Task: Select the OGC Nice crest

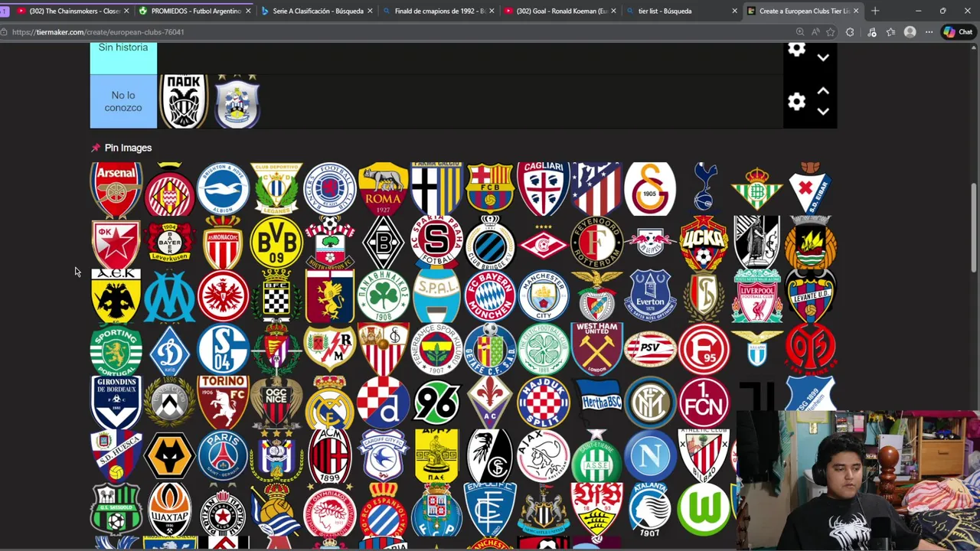Action: point(276,403)
